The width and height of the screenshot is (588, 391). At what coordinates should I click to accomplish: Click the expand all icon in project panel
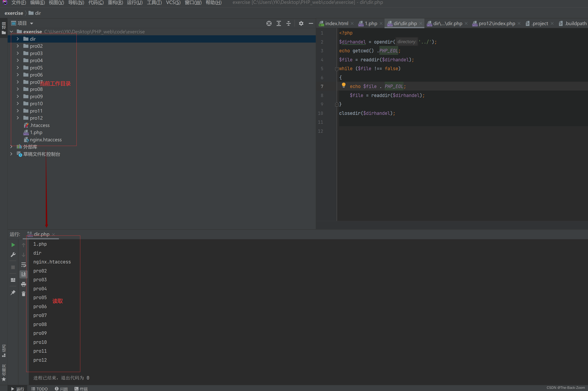[x=279, y=23]
